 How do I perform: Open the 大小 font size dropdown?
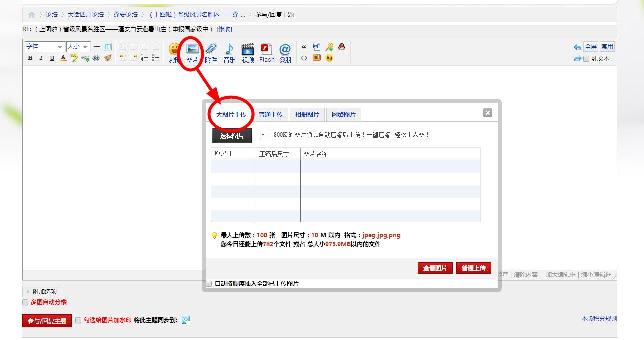coord(78,46)
